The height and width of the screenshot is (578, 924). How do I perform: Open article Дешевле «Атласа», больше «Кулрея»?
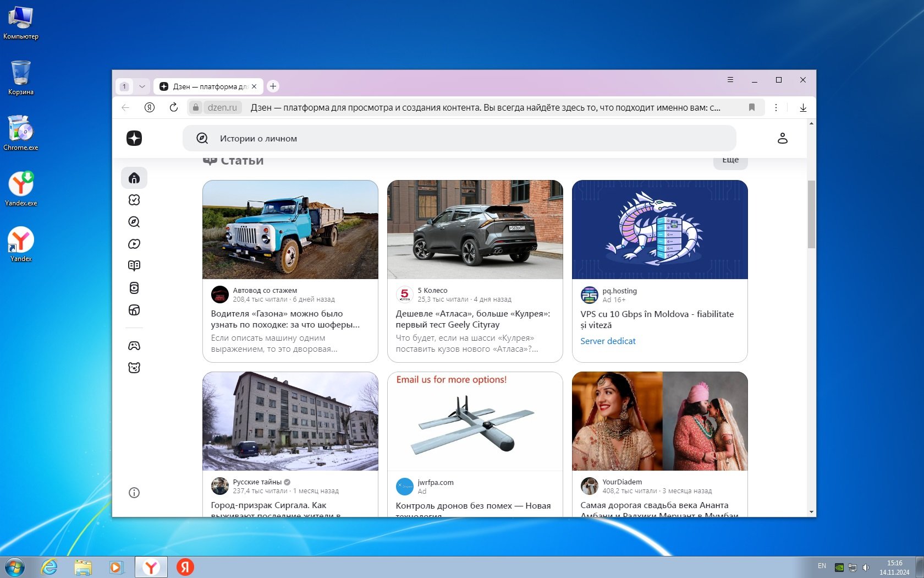tap(473, 319)
